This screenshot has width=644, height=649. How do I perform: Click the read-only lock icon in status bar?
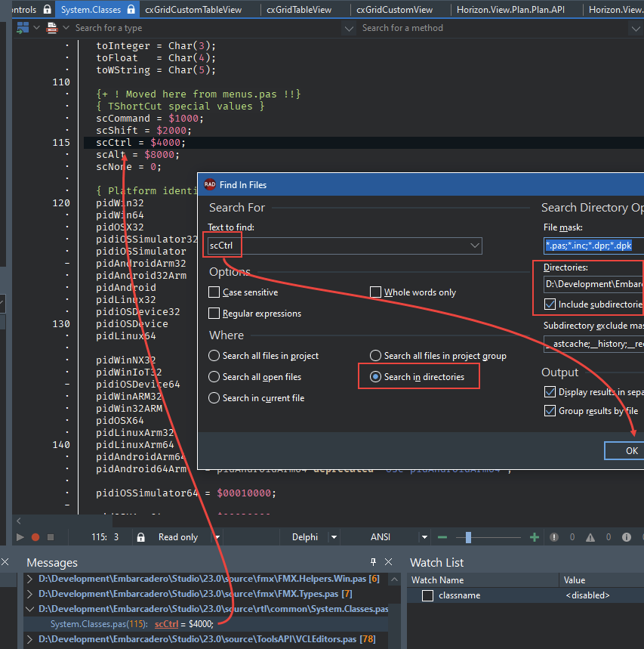click(140, 537)
